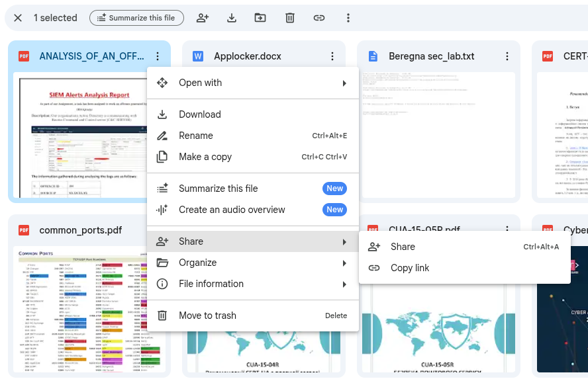Expand the Organize submenu

(252, 263)
